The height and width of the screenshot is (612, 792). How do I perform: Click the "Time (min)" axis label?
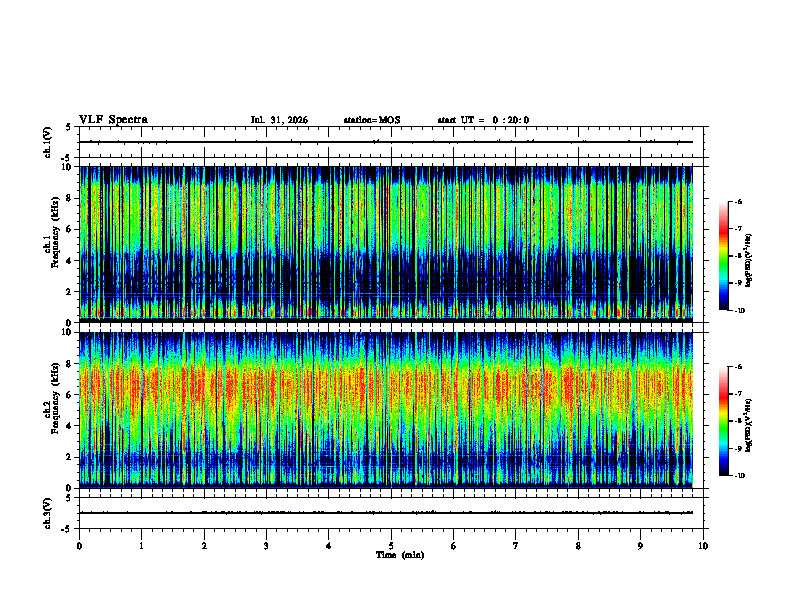pyautogui.click(x=400, y=555)
